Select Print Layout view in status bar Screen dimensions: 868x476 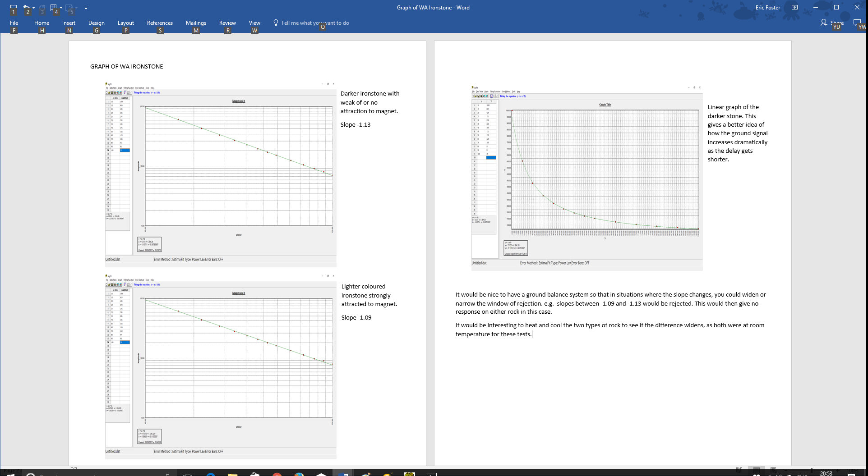(x=756, y=469)
